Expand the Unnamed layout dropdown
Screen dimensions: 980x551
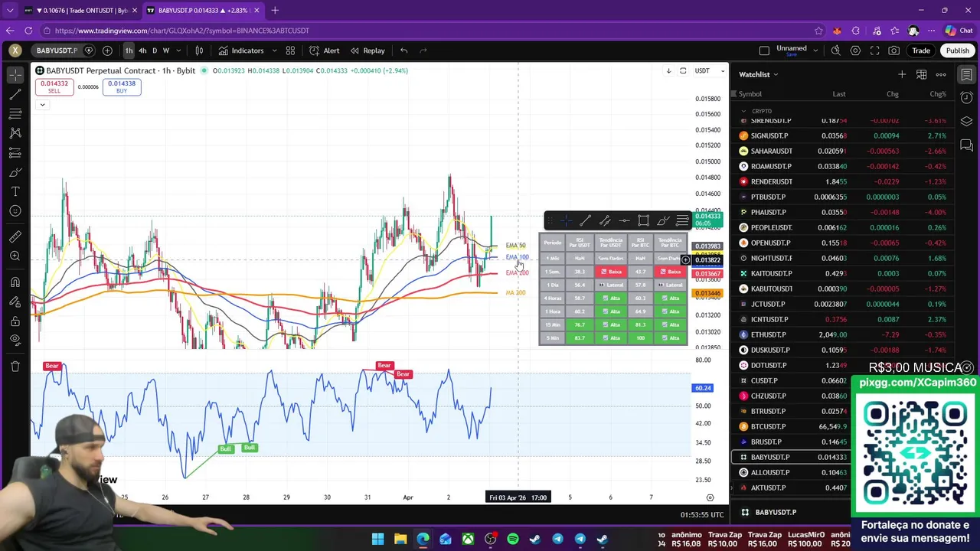coord(815,51)
